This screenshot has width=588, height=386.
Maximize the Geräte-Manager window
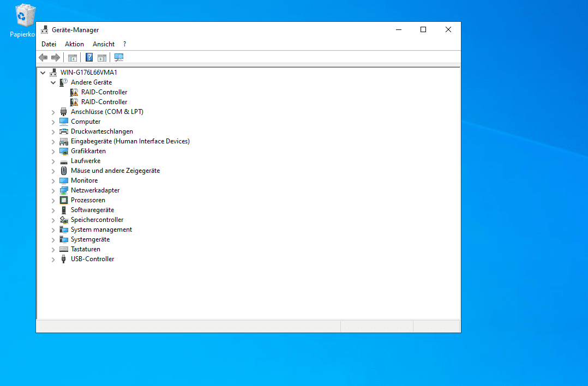(x=423, y=29)
